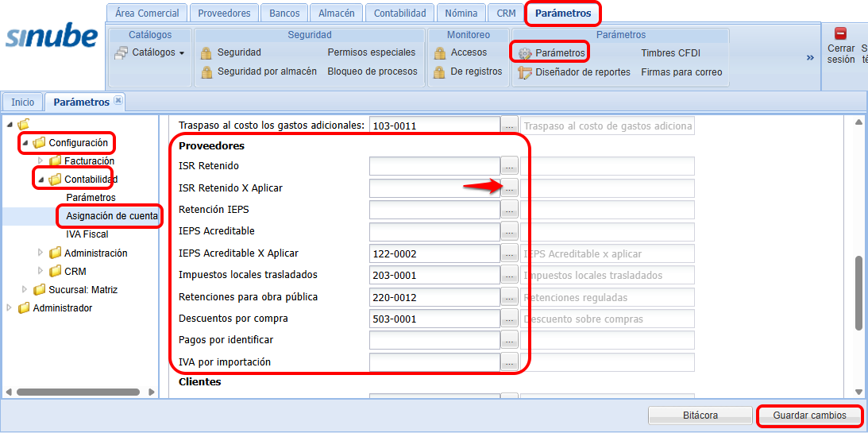Click the Descuentos por compra field 503-0001
868x433 pixels.
click(x=435, y=319)
